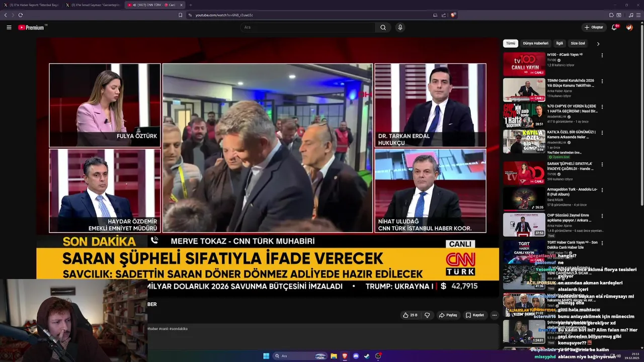Open OBS Studio taskbar icon
This screenshot has width=644, height=362.
tap(378, 356)
